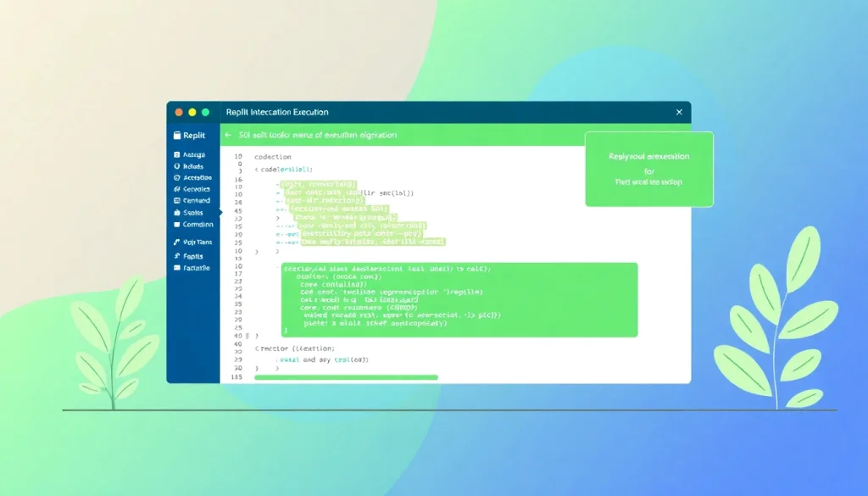Click the green notification card at top right
Viewport: 868px width, 496px height.
tap(648, 170)
